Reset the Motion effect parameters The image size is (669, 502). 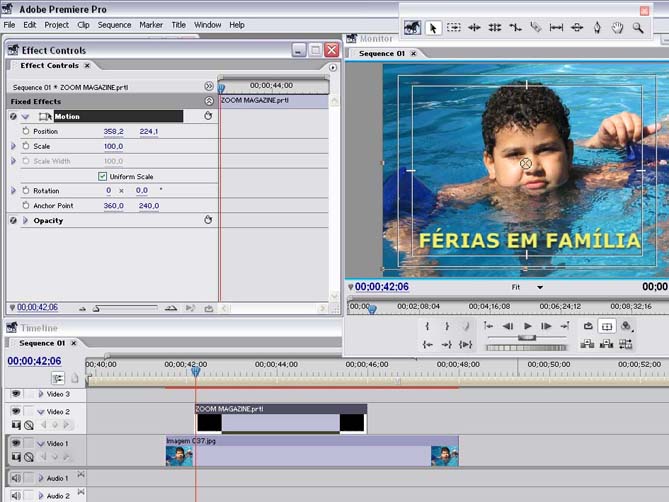click(x=208, y=116)
